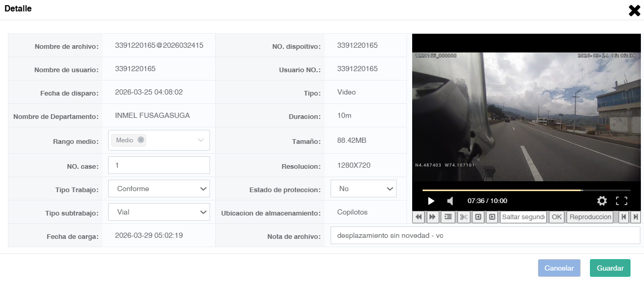Open the Estado de proteccion dropdown
Screen dimensions: 644x282
pos(363,189)
